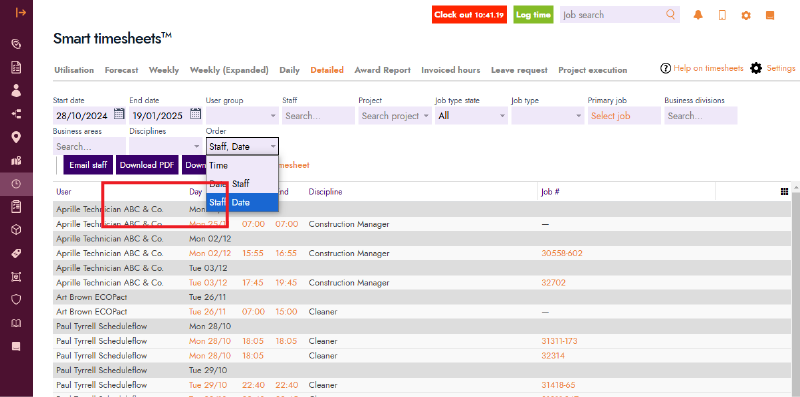
Task: Open the map with marker sidebar icon
Action: 16,161
